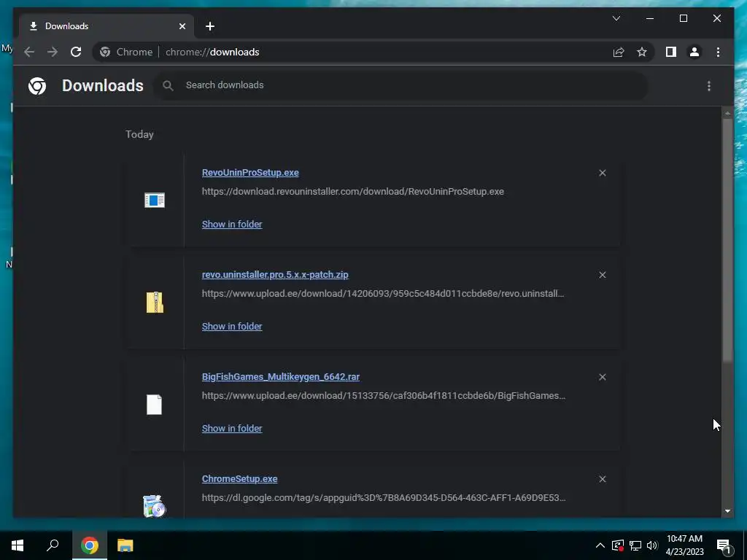
Task: Open Windows taskbar search
Action: (53, 545)
